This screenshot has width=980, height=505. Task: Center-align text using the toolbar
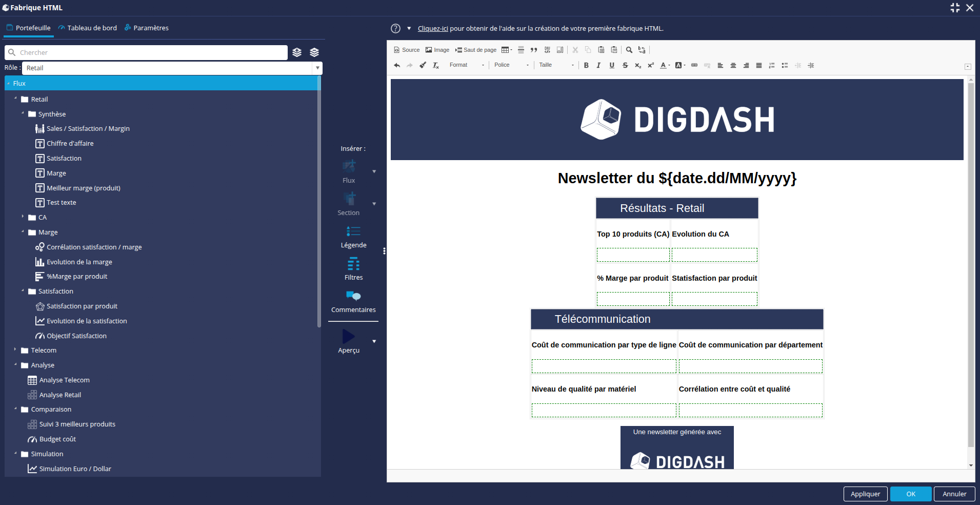point(733,65)
